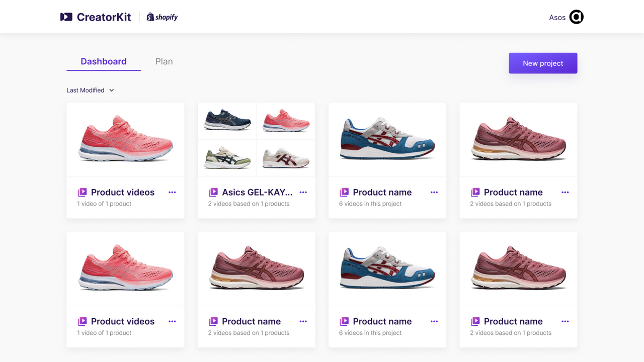644x362 pixels.
Task: Click the video icon beside Product videos title
Action: pos(83,192)
